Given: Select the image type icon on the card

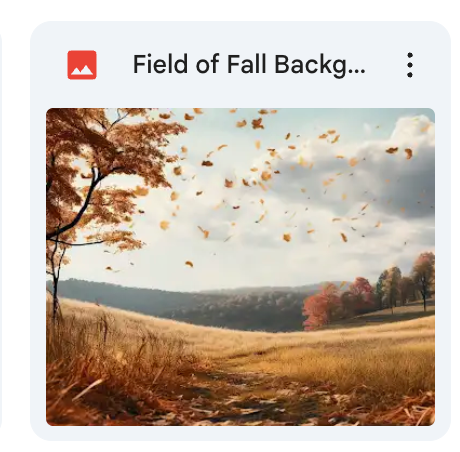Looking at the screenshot, I should click(82, 65).
